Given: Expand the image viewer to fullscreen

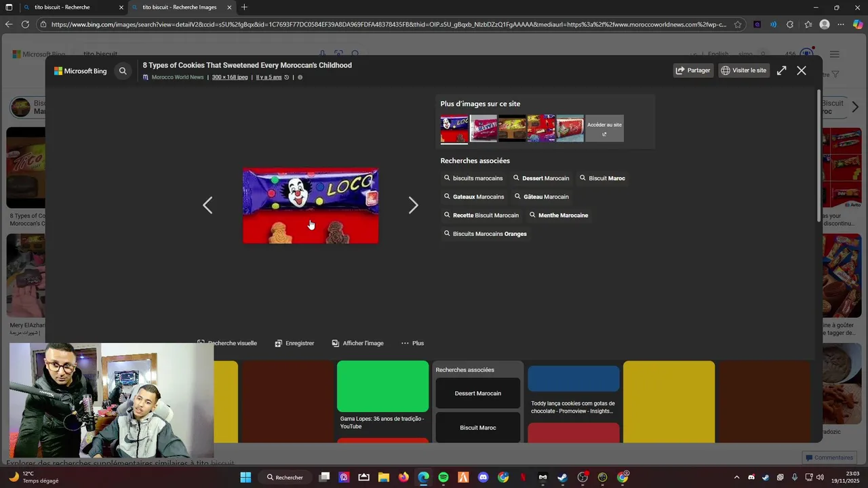Looking at the screenshot, I should (x=782, y=70).
